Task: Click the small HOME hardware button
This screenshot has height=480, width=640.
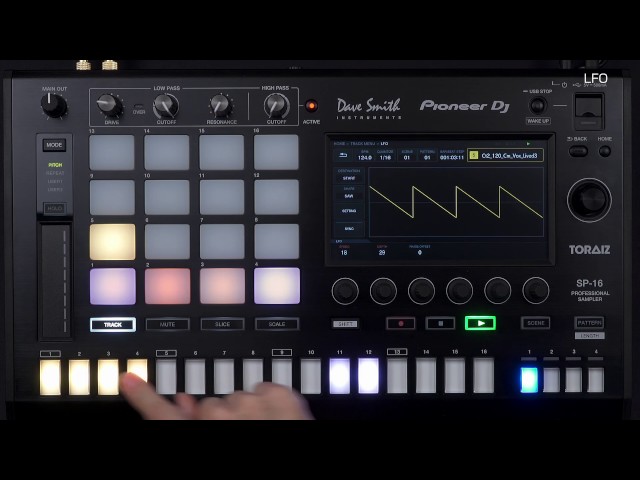Action: pyautogui.click(x=604, y=151)
